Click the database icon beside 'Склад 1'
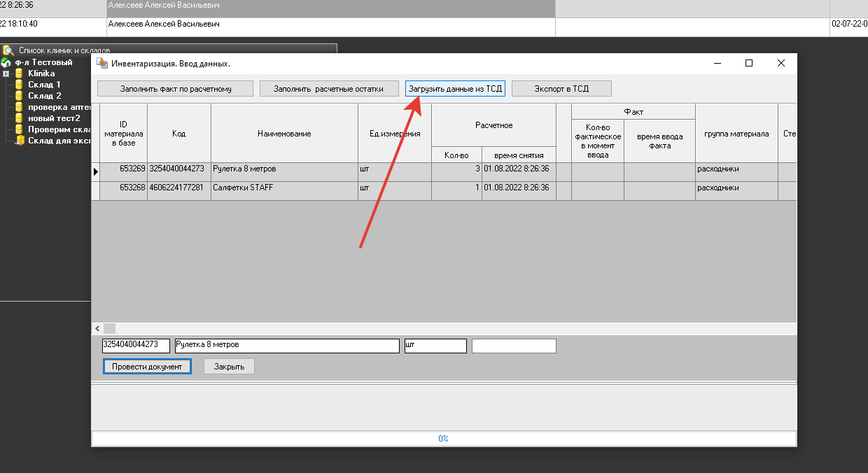Image resolution: width=868 pixels, height=473 pixels. [x=19, y=85]
